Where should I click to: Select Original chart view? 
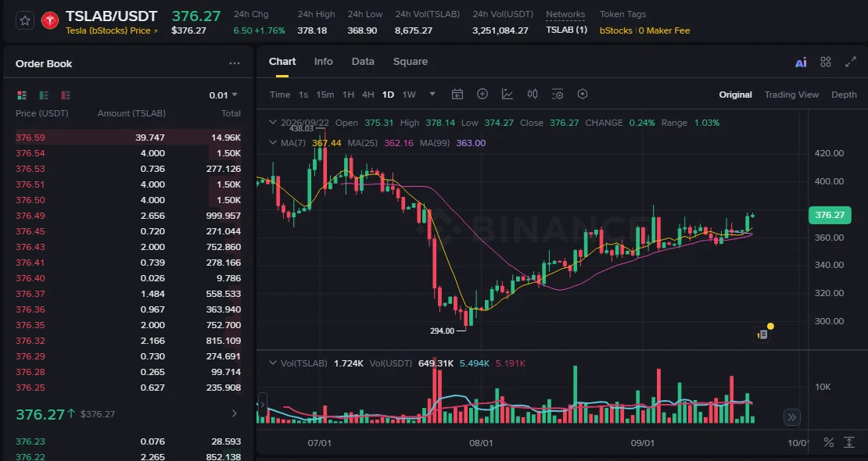[x=735, y=95]
